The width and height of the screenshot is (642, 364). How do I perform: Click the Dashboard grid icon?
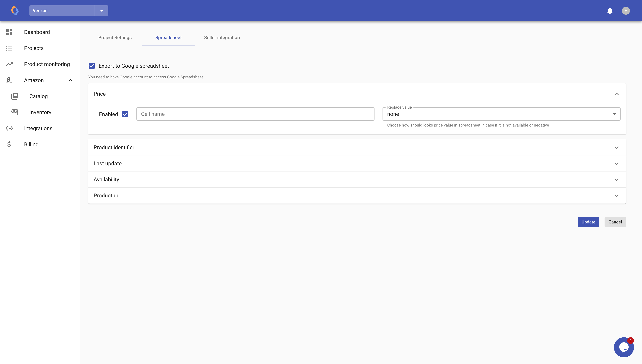(9, 32)
